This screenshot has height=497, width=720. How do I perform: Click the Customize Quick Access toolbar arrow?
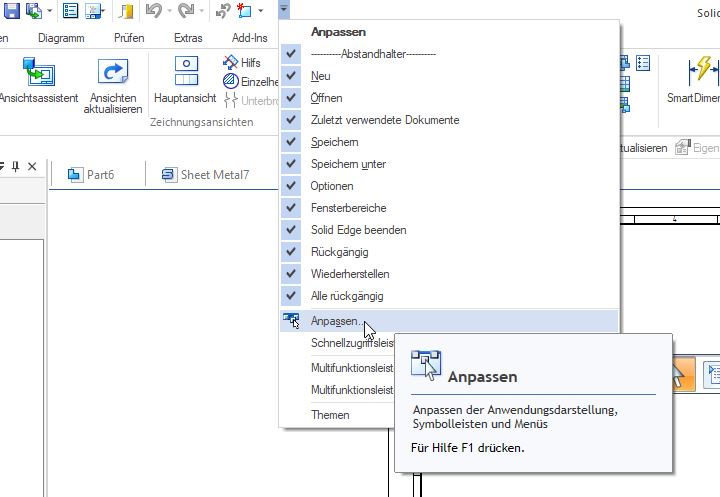pos(284,9)
